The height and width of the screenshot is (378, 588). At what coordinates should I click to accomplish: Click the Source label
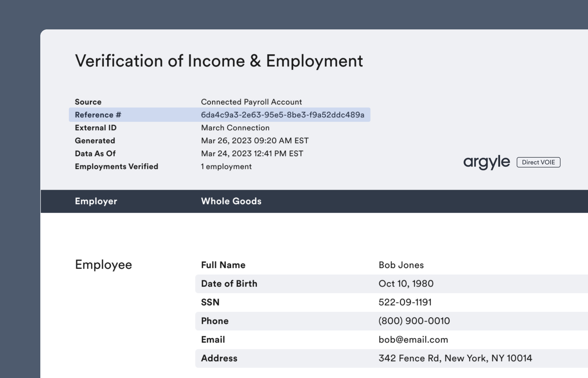point(88,102)
